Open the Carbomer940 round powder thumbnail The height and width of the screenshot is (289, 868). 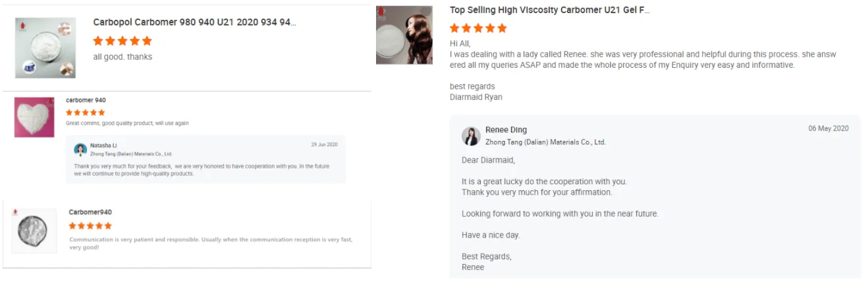(x=34, y=231)
